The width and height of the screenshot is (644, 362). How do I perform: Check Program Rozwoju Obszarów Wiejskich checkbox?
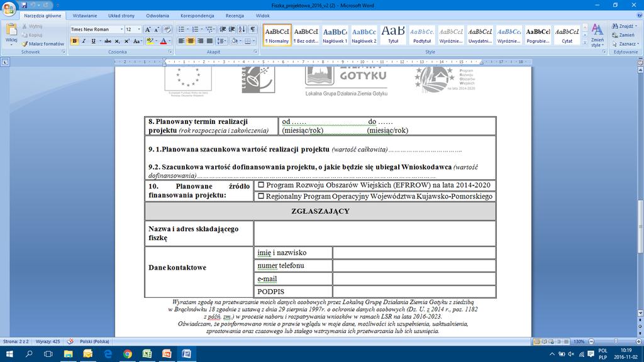[261, 185]
